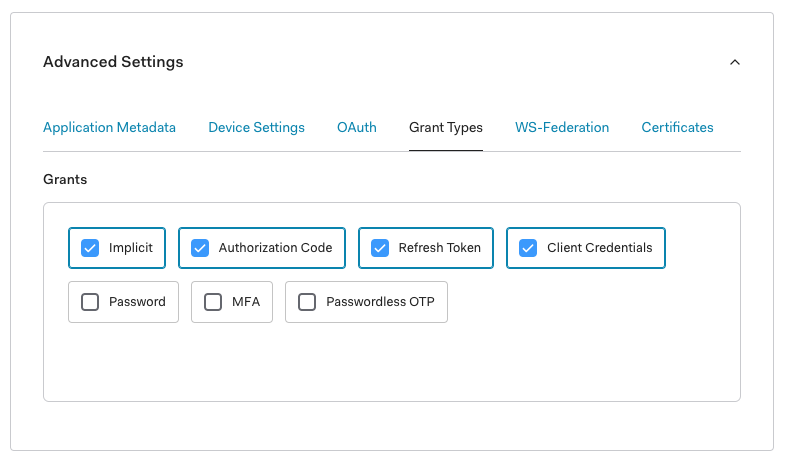Image resolution: width=785 pixels, height=463 pixels.
Task: Switch to the Device Settings tab
Action: 256,128
